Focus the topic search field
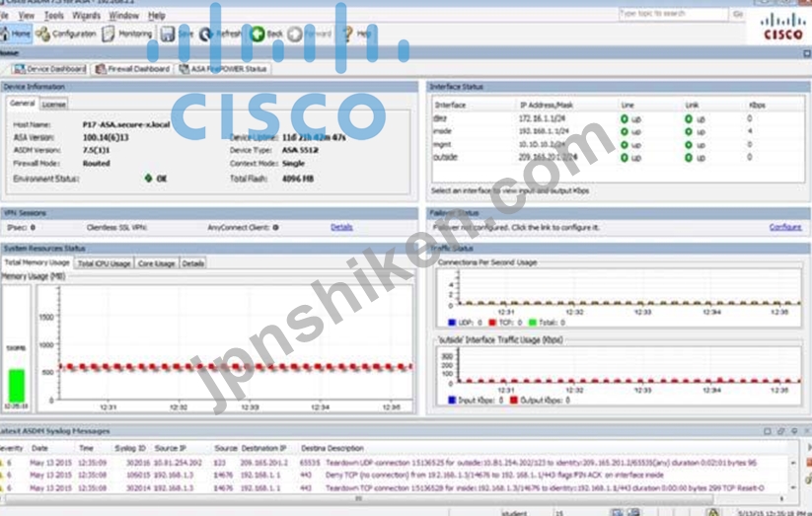The width and height of the screenshot is (812, 516). tap(673, 14)
